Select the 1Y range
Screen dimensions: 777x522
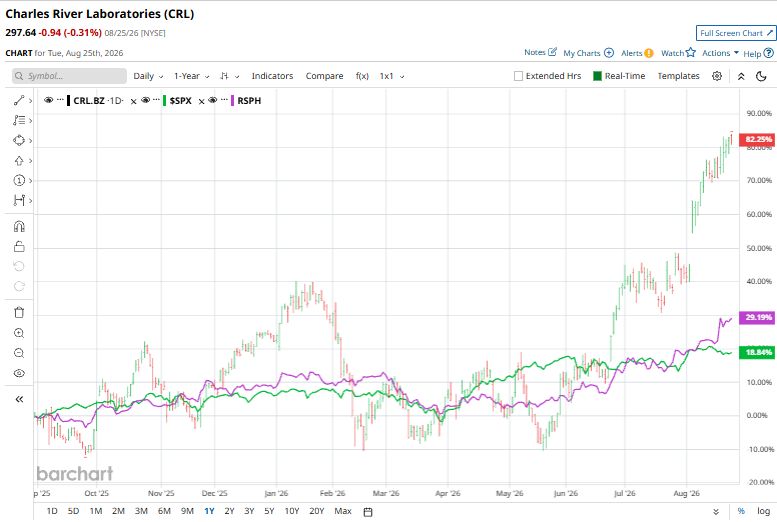[209, 511]
